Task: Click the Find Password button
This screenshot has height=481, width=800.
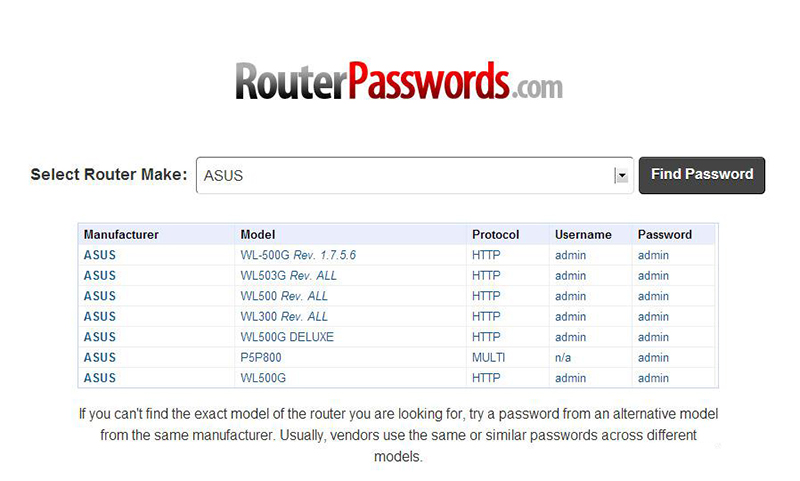Action: 702,174
